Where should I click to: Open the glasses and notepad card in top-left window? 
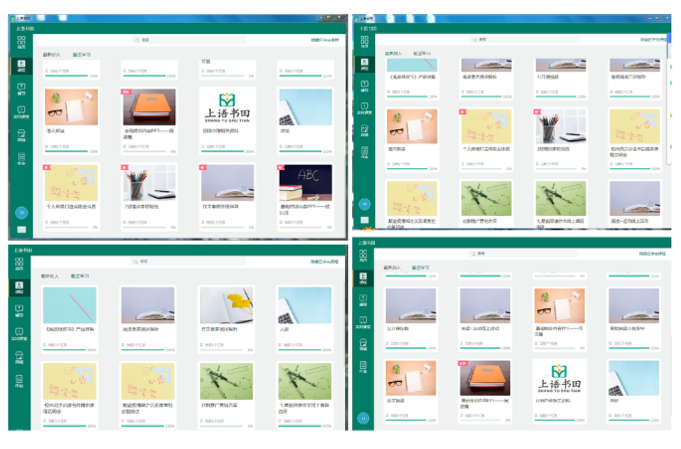coord(71,121)
